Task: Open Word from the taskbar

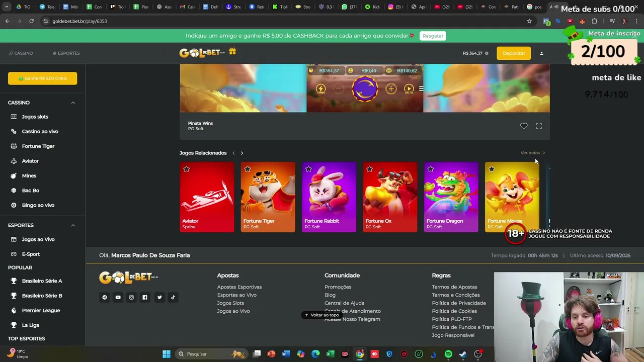Action: click(x=286, y=354)
